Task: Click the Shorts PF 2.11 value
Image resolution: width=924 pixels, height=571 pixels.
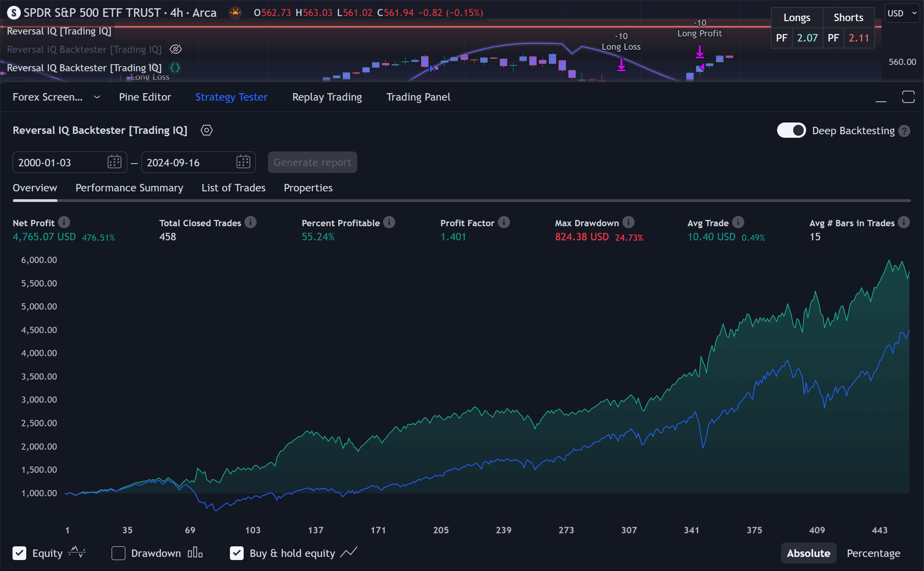Action: coord(859,38)
